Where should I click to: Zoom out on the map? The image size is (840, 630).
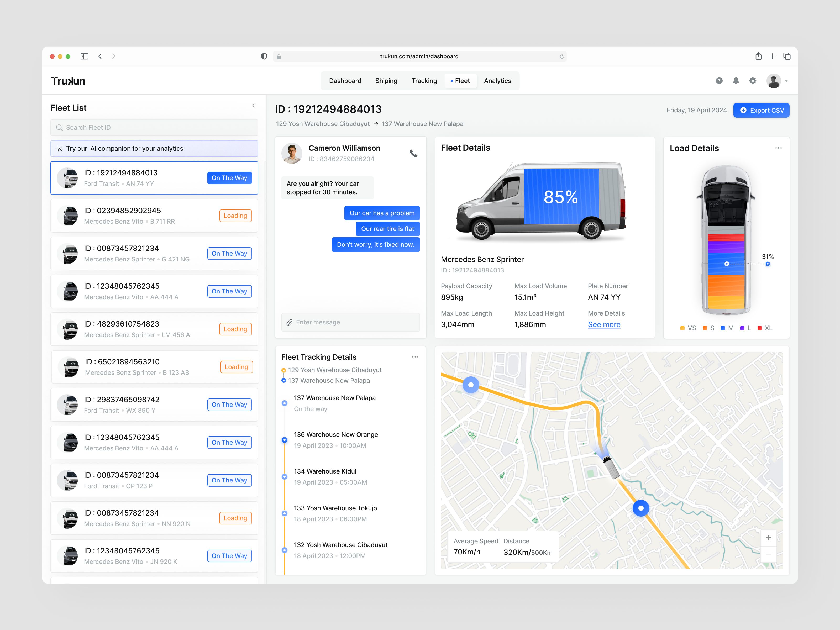pos(768,554)
